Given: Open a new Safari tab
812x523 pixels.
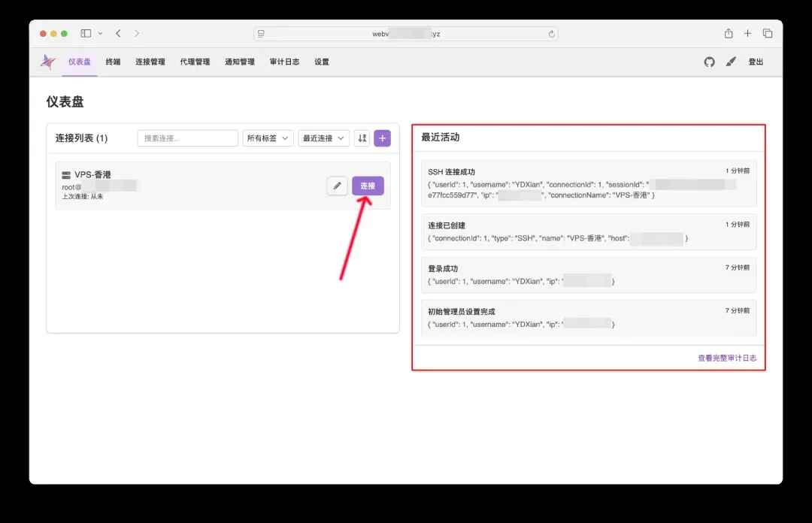Looking at the screenshot, I should tap(747, 34).
